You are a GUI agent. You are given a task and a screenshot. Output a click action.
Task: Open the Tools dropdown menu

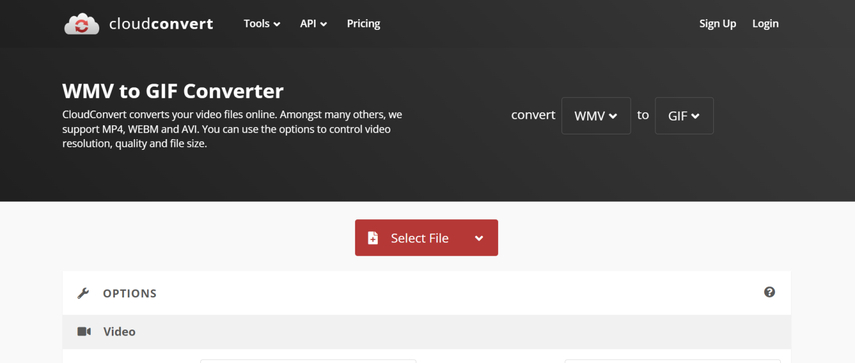262,24
